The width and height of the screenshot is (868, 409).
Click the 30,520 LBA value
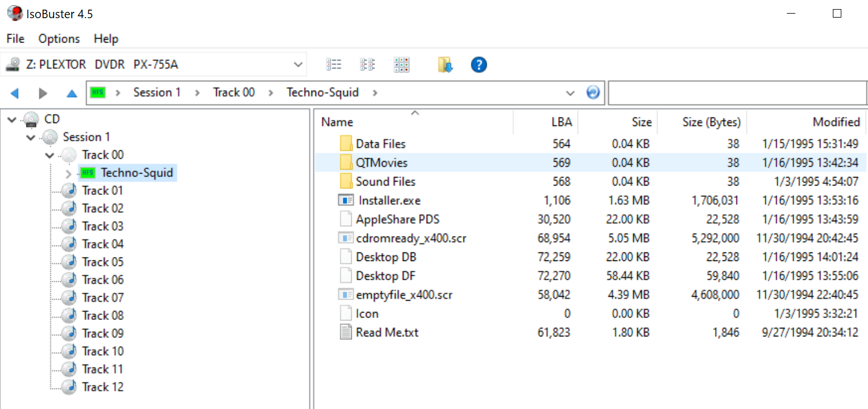click(554, 220)
